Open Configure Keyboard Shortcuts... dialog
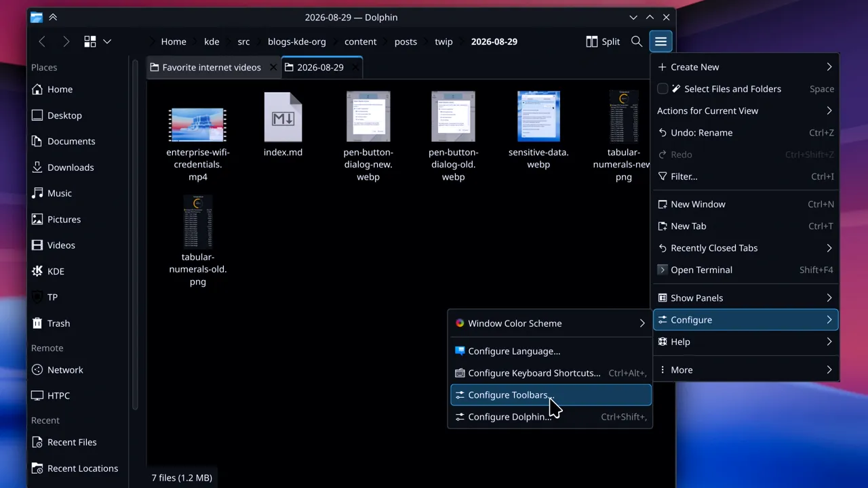 click(x=551, y=373)
